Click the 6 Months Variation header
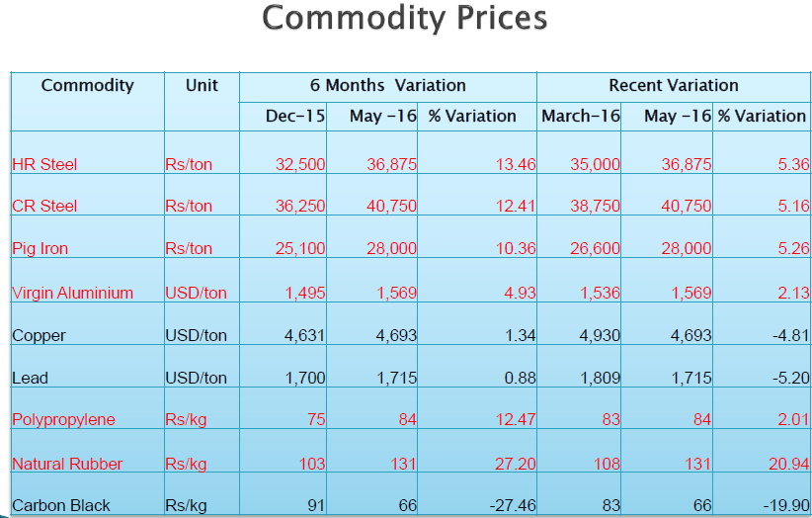The image size is (812, 518). click(x=387, y=85)
